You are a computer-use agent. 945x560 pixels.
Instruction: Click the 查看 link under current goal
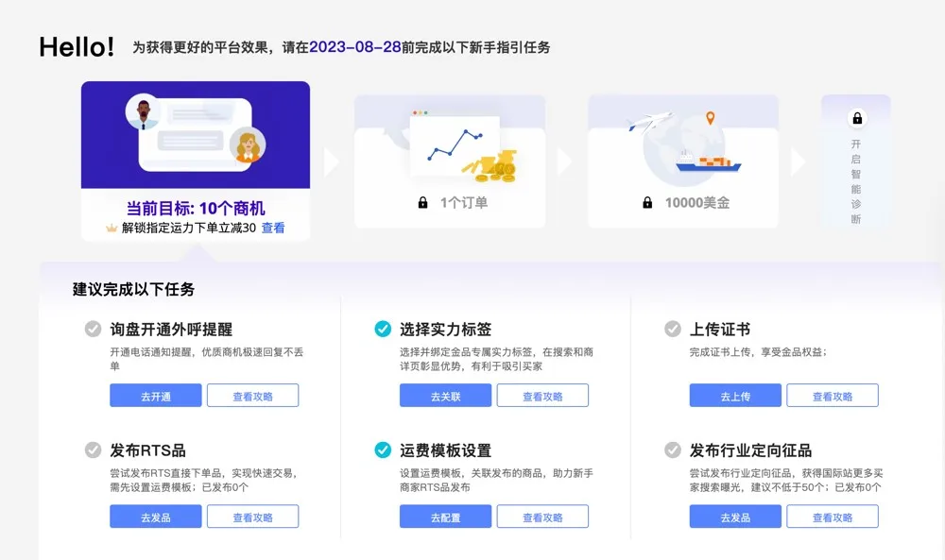point(273,229)
